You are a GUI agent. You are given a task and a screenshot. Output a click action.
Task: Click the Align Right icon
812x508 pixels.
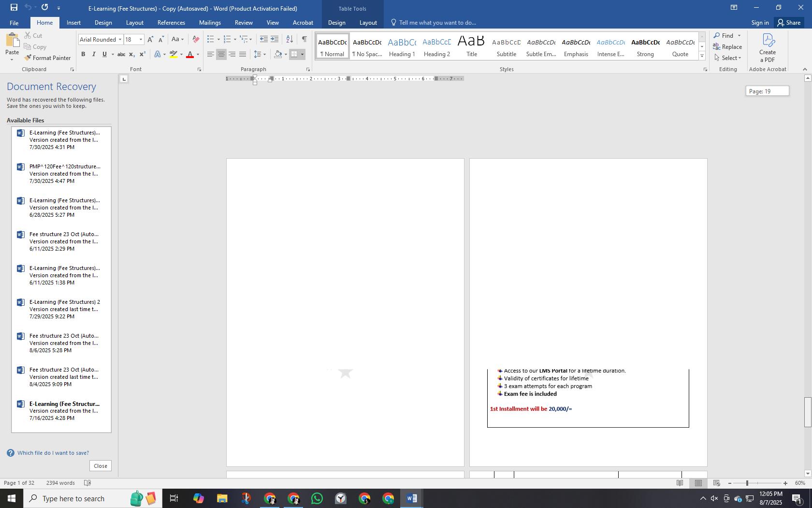[232, 54]
